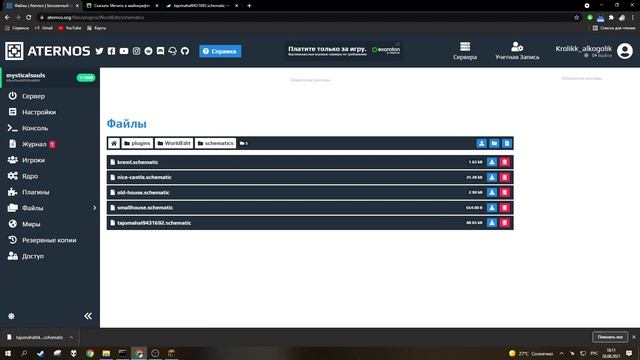Open Aternos Twitter social icon
This screenshot has height=360, width=640.
coord(99,51)
